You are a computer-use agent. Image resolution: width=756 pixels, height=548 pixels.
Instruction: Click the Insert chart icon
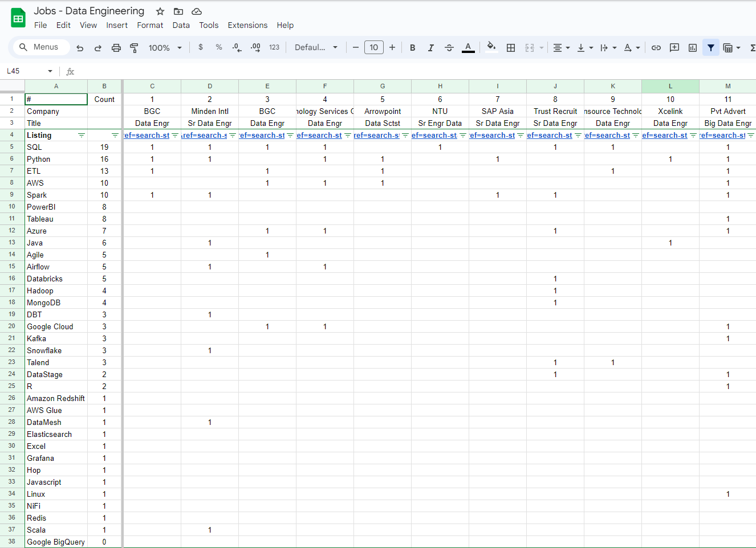pos(693,48)
